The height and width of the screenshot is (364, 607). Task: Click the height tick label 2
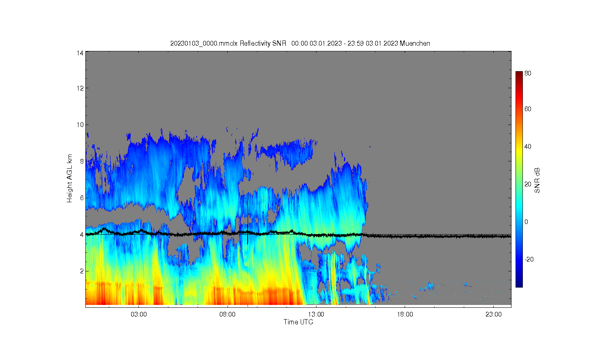82,271
